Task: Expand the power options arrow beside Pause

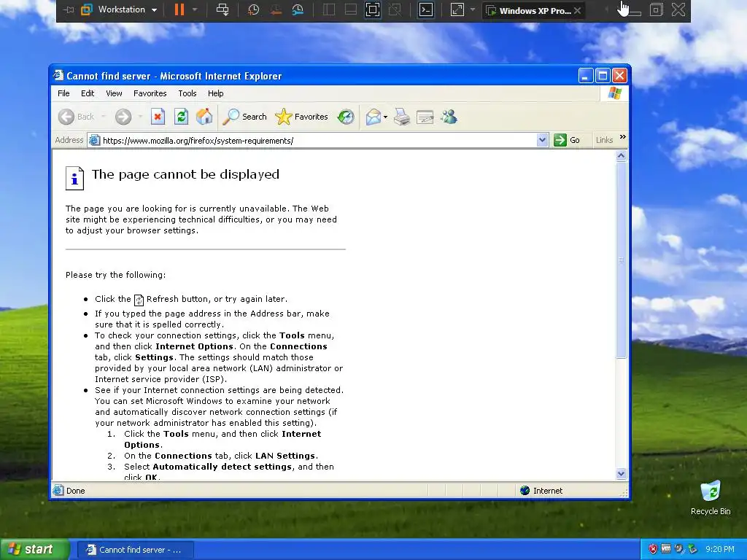Action: [194, 9]
